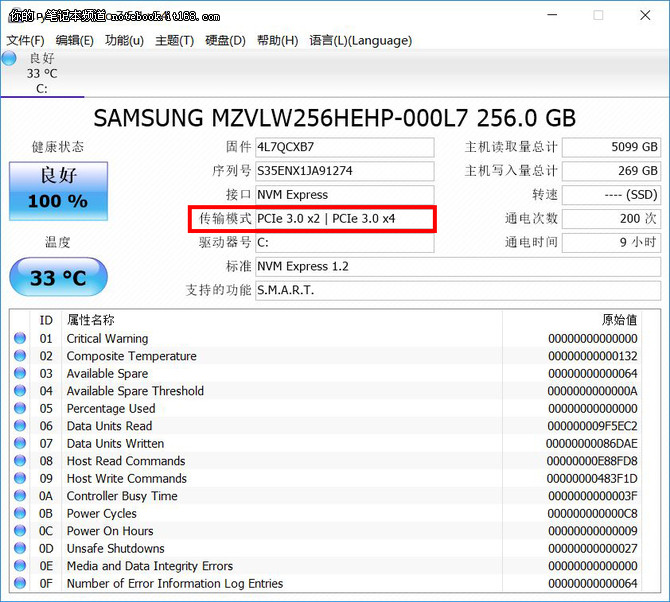The image size is (670, 602).
Task: Open the 文件(F) menu
Action: 25,41
